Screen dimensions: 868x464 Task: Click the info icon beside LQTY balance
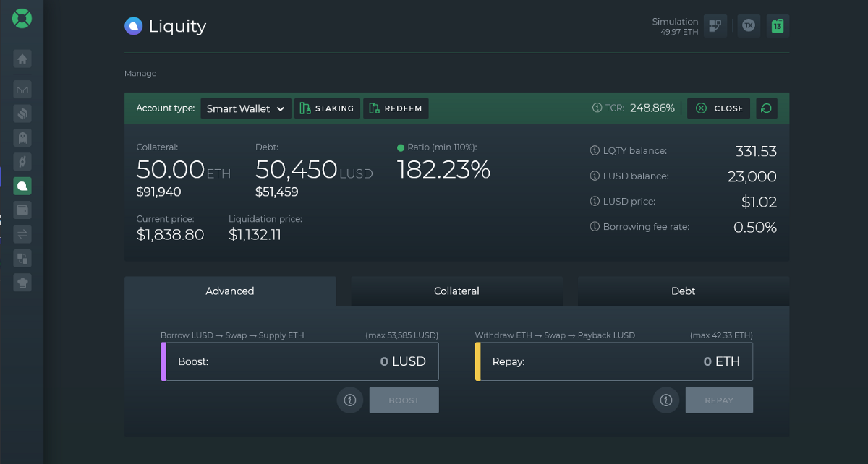point(595,151)
